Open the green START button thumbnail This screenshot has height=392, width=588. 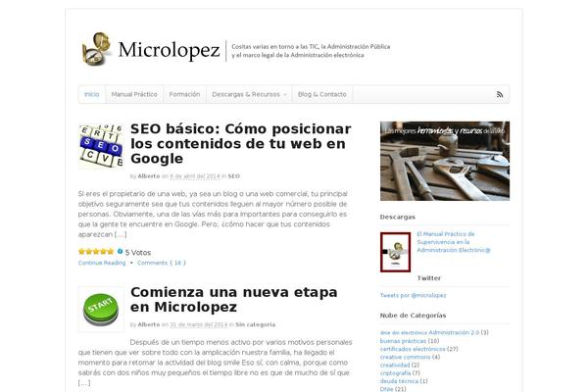[x=101, y=310]
